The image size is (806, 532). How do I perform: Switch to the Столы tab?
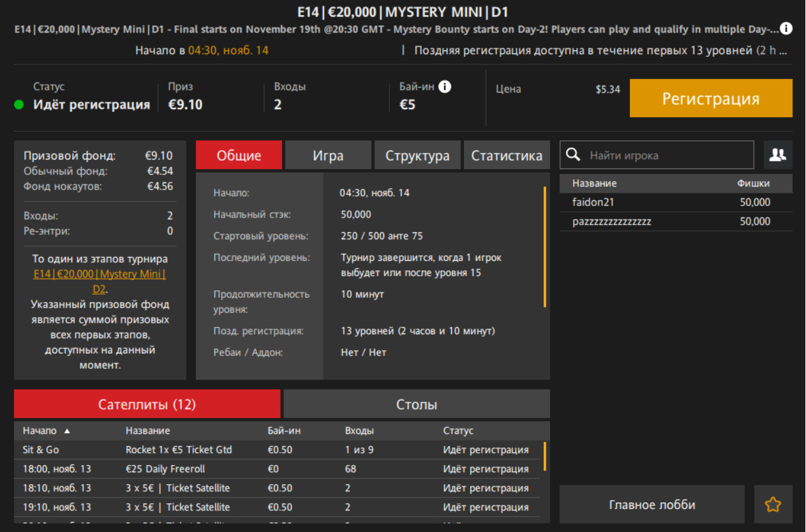pos(416,404)
